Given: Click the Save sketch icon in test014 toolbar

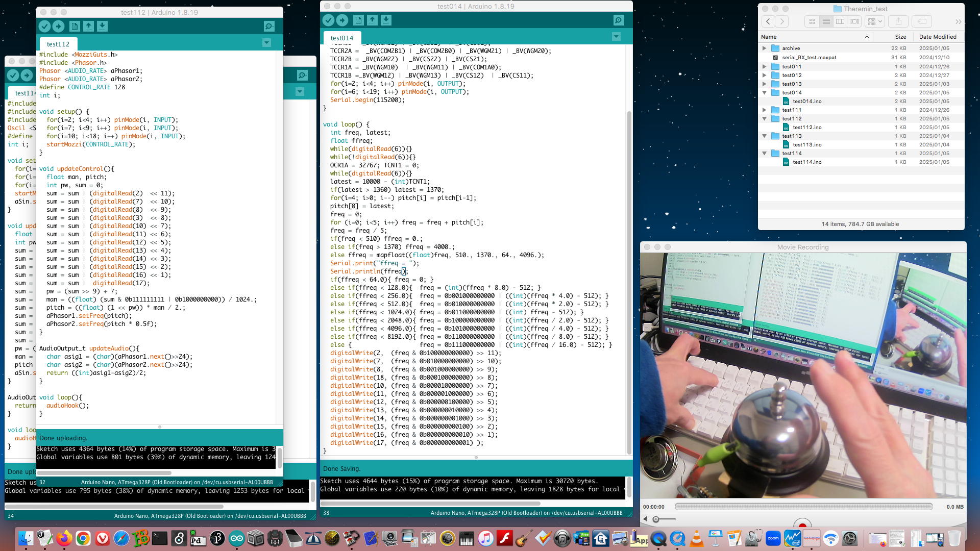Looking at the screenshot, I should pos(386,20).
